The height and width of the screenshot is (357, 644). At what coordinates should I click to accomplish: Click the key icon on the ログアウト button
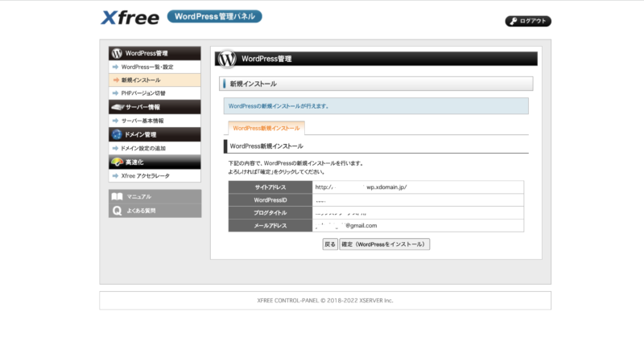(x=513, y=21)
